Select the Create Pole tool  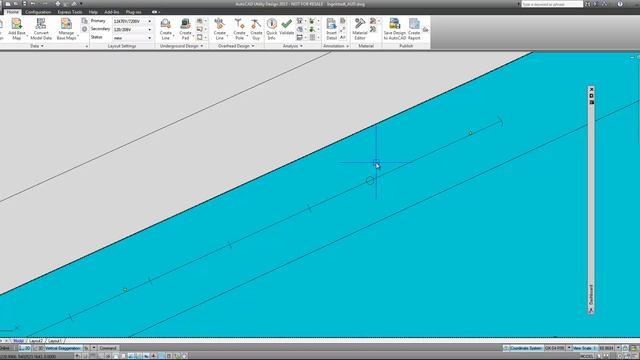click(x=240, y=29)
